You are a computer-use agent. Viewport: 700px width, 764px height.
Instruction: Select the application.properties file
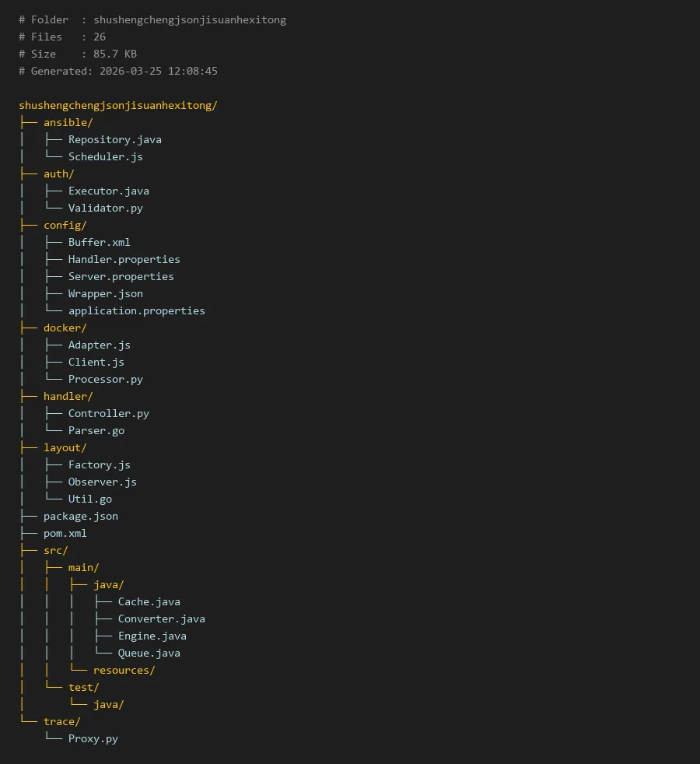(x=136, y=310)
